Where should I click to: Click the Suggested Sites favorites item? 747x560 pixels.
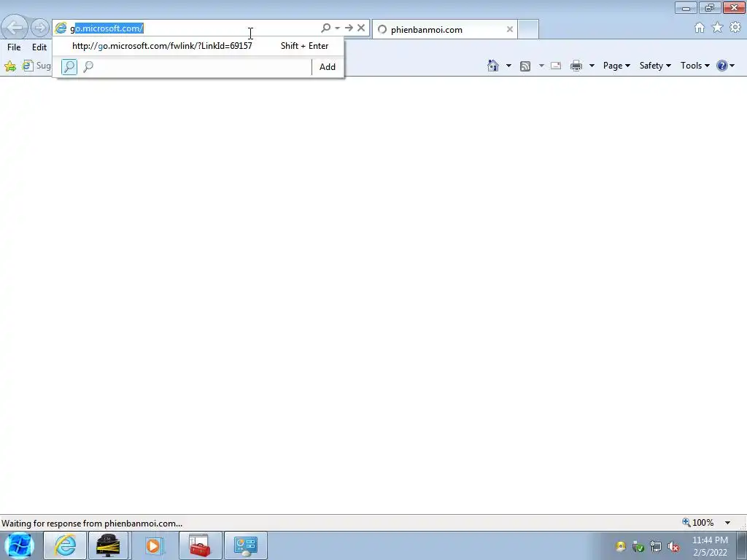click(36, 66)
